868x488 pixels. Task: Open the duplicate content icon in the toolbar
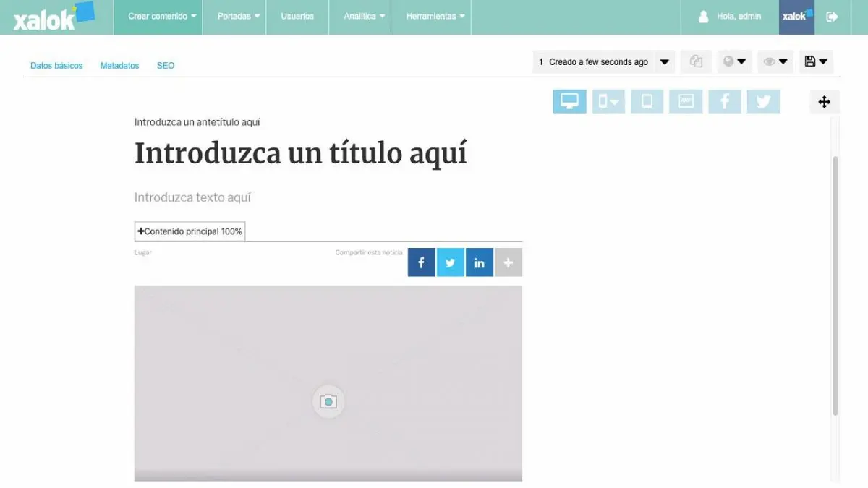coord(695,61)
